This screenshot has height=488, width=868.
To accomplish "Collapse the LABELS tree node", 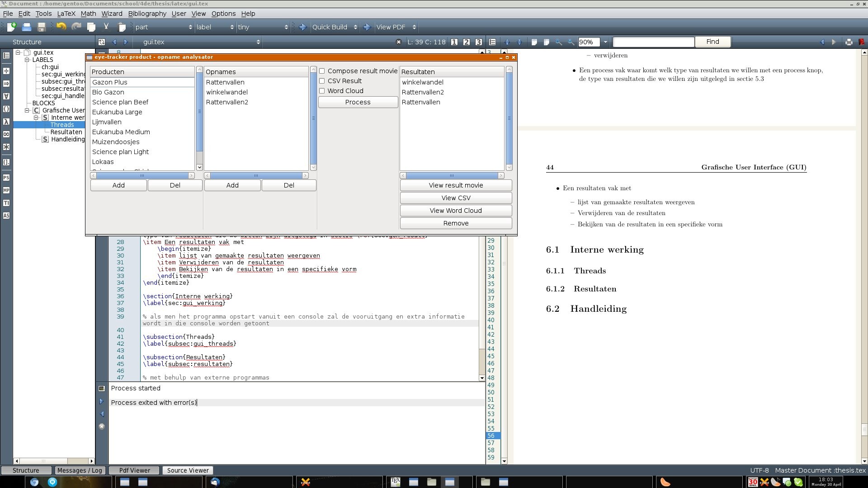I will pos(27,60).
